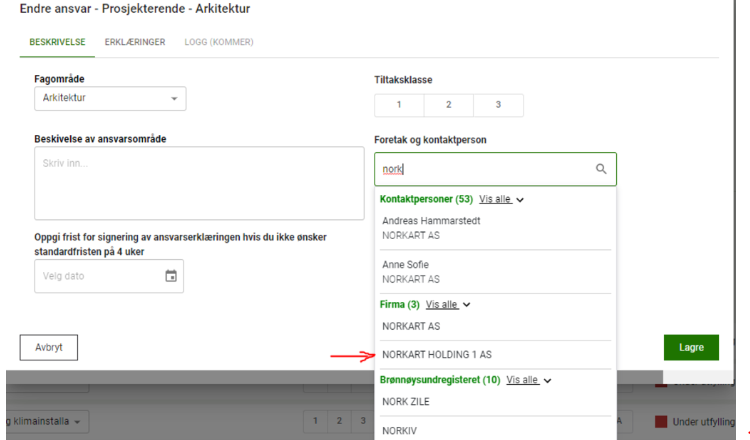The width and height of the screenshot is (750, 440).
Task: Expand Firma results with Vis alle
Action: tap(447, 304)
